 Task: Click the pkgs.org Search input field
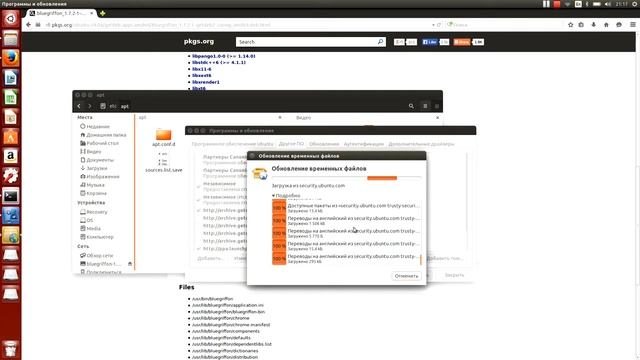[x=306, y=42]
